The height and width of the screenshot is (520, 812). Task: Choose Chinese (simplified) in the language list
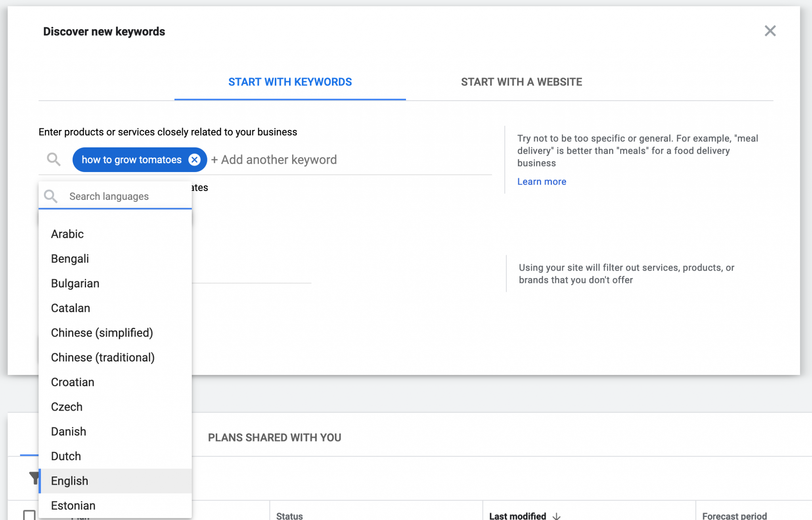[x=102, y=333]
